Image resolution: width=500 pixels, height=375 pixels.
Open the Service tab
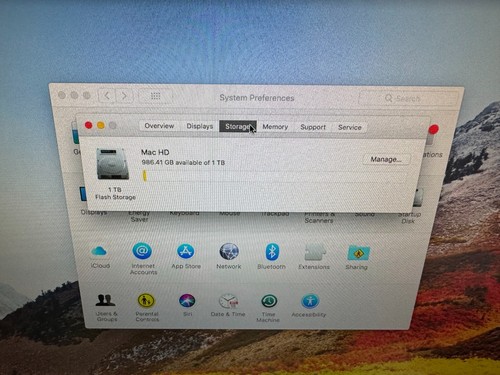pyautogui.click(x=350, y=128)
